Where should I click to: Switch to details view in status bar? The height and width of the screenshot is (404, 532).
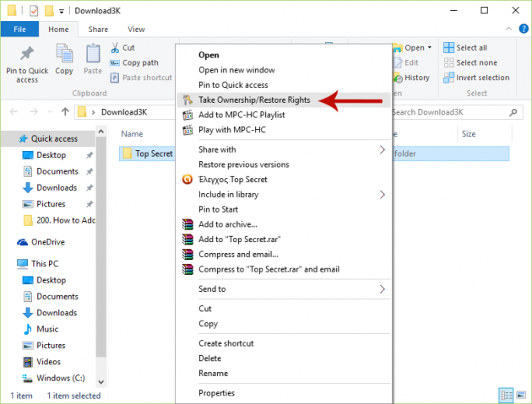(x=506, y=395)
